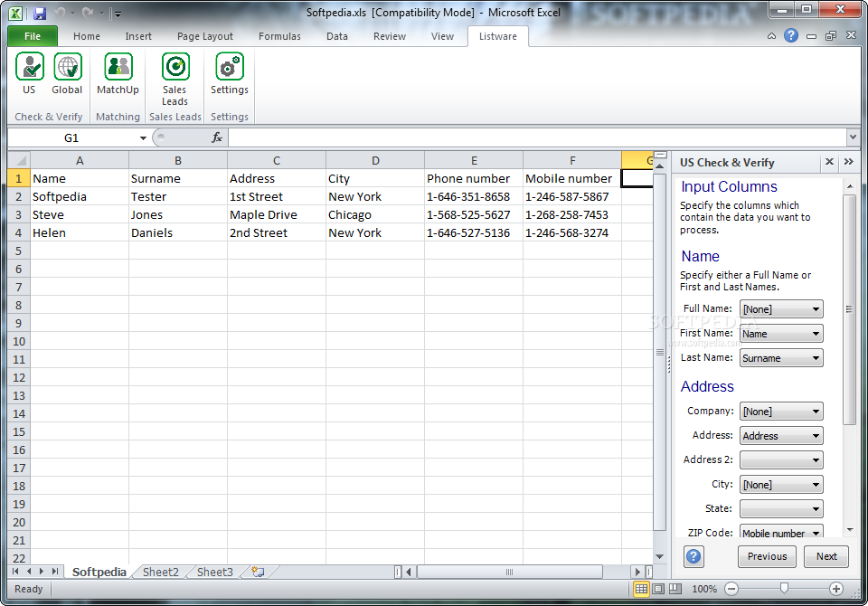Switch to Page Break Preview in status bar

pyautogui.click(x=675, y=589)
